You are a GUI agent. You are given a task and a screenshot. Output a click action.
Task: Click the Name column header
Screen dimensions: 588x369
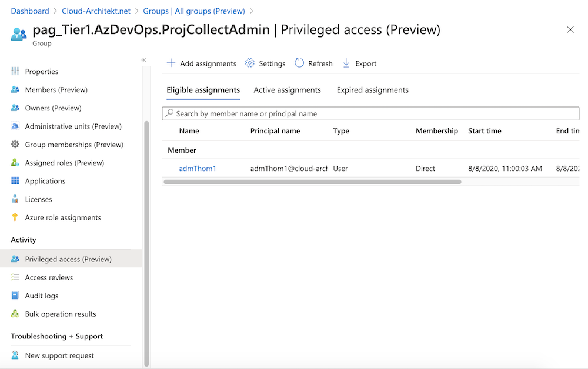(189, 131)
